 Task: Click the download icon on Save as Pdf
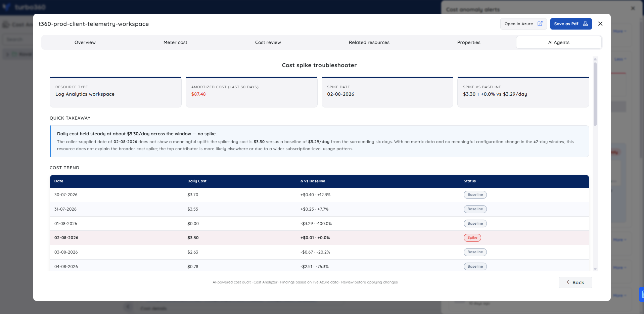[x=585, y=24]
